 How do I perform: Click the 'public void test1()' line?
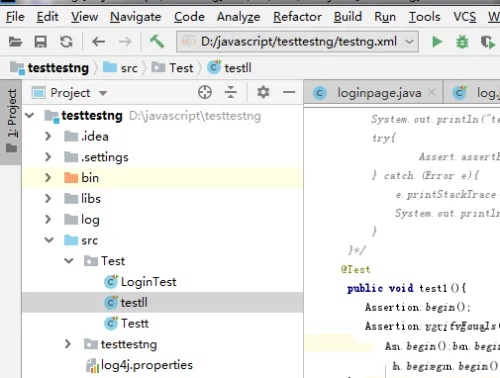pos(407,288)
